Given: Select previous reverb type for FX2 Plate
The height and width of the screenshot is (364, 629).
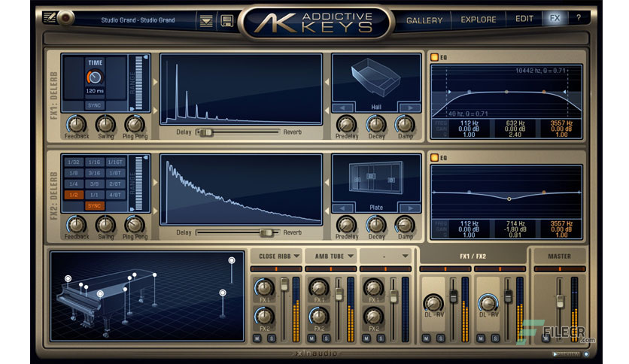Looking at the screenshot, I should (x=342, y=208).
